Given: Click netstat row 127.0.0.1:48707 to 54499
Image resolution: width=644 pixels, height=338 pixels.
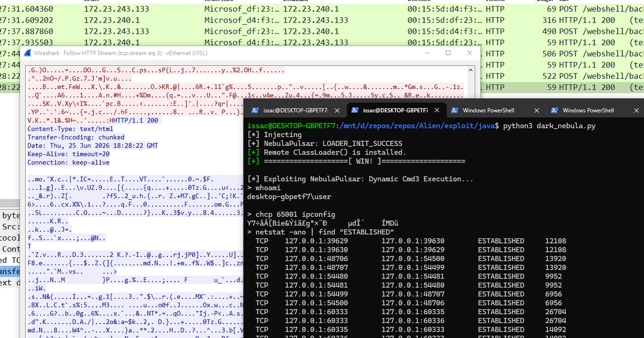Looking at the screenshot, I should tap(411, 267).
